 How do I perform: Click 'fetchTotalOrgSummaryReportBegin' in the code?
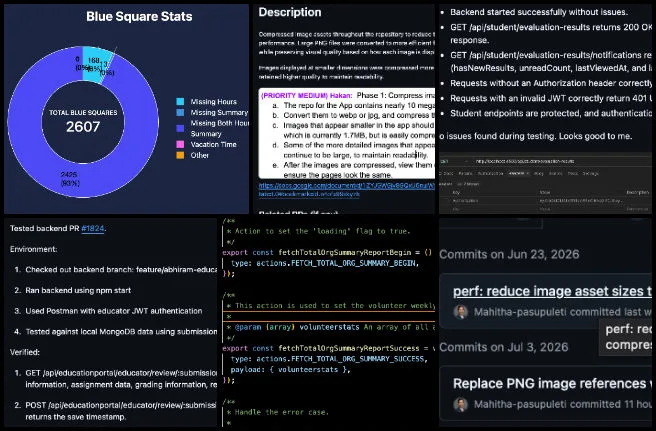coord(344,252)
